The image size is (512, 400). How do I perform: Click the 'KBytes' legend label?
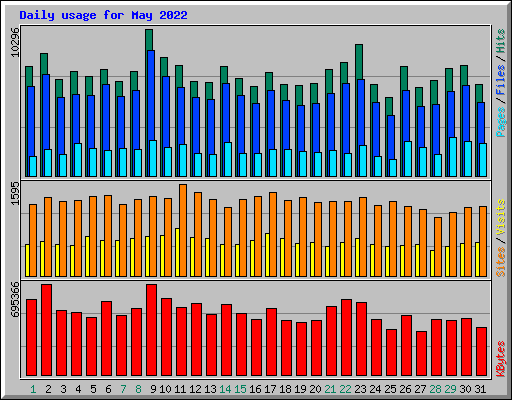pos(501,359)
